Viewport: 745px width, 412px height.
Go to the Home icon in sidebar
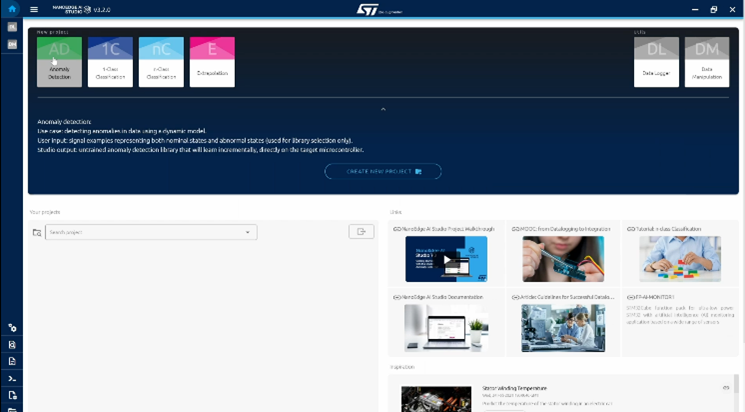12,9
